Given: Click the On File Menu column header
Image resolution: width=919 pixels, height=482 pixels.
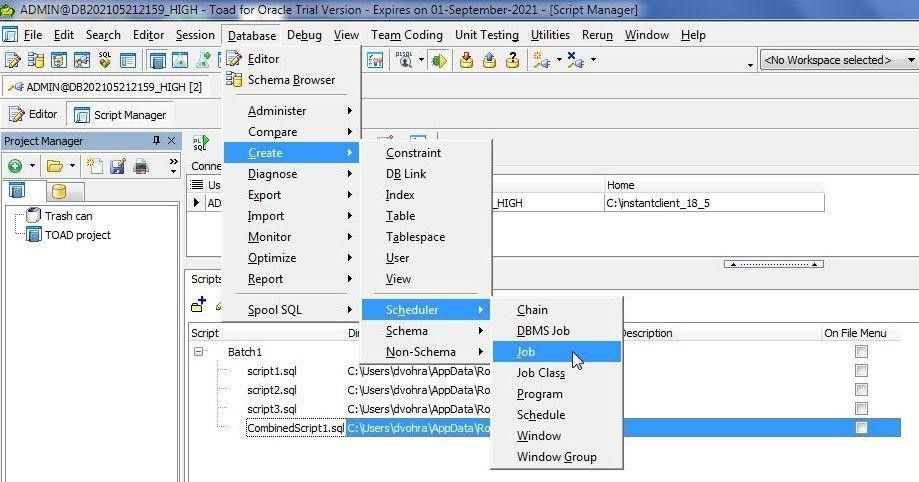Looking at the screenshot, I should [862, 333].
